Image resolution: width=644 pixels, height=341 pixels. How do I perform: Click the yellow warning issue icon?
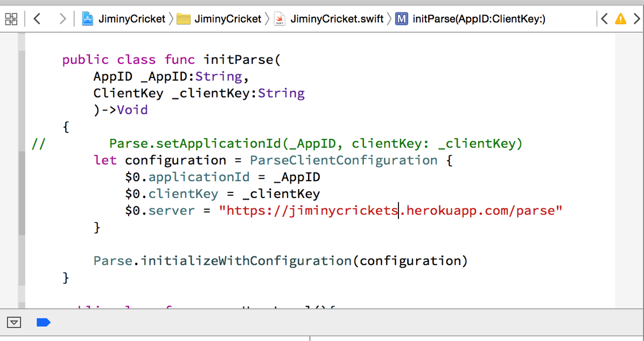pos(620,19)
